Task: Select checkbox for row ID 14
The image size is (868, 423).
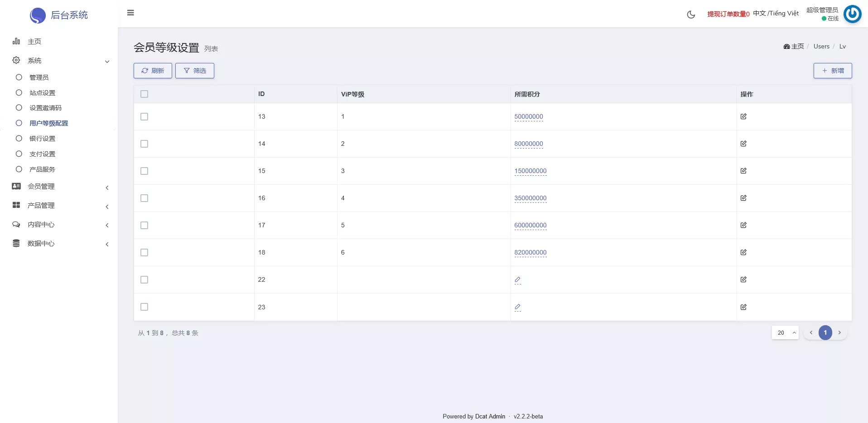Action: [x=145, y=144]
